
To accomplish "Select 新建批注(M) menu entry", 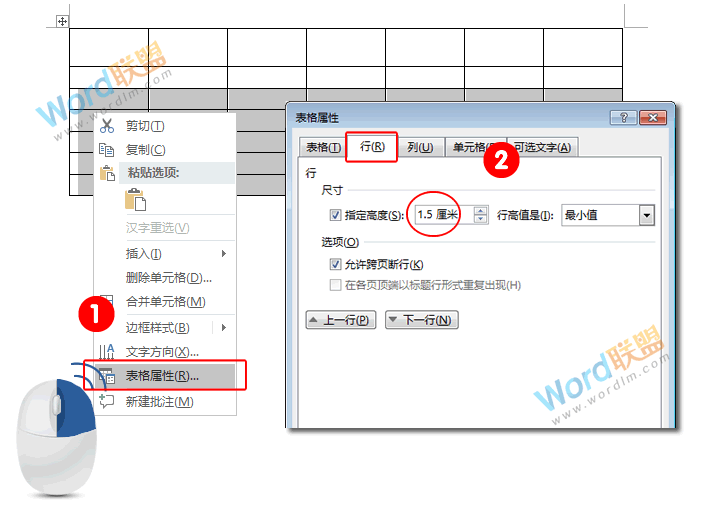I will pyautogui.click(x=159, y=402).
